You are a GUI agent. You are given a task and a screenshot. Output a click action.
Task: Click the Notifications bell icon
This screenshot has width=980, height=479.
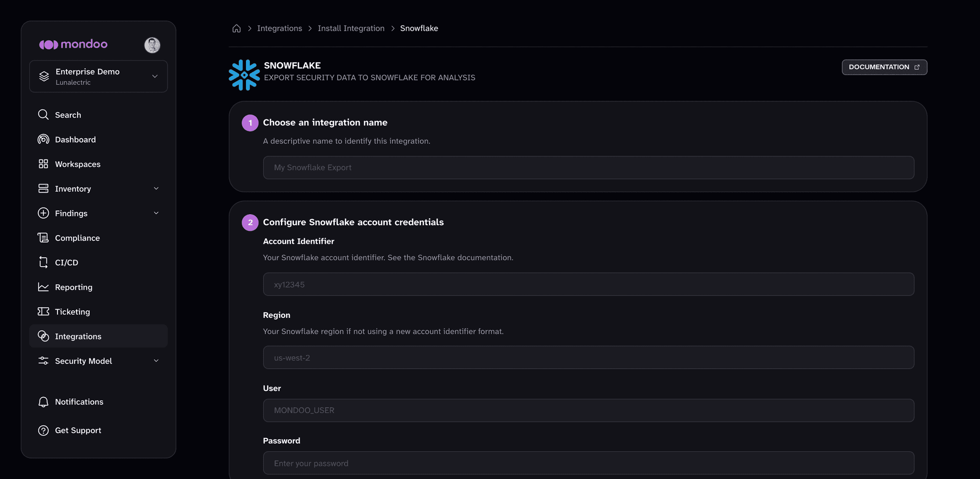click(43, 402)
